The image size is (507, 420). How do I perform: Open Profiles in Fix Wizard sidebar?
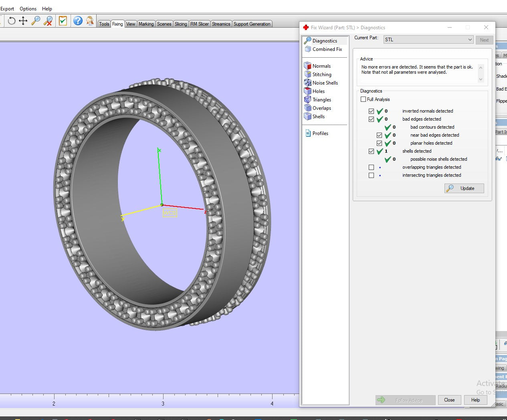[320, 133]
